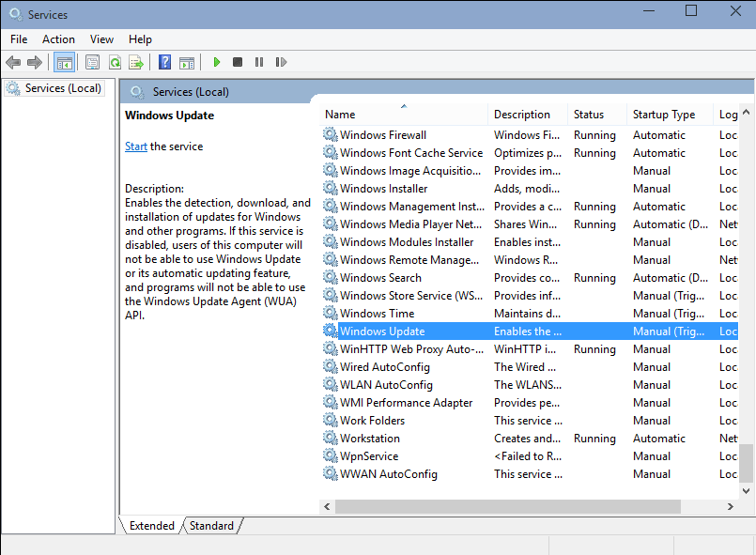Select the WMI Performance Adapter row
756x555 pixels.
[x=529, y=402]
